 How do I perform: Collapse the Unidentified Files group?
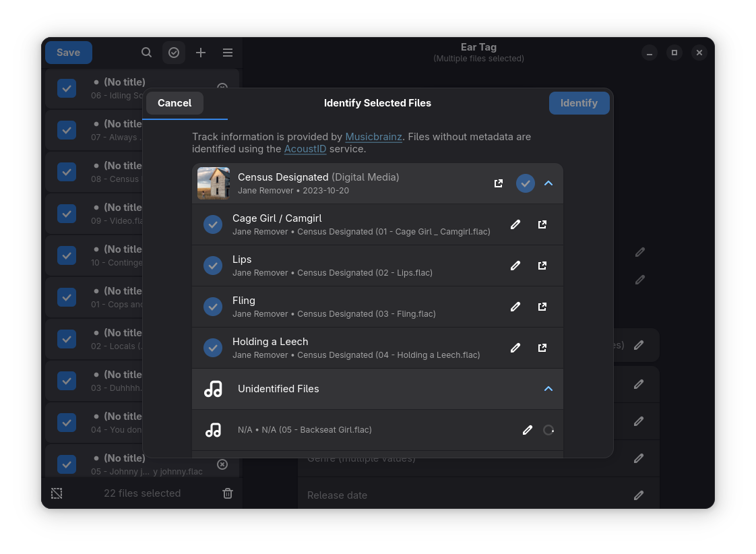[x=548, y=389]
